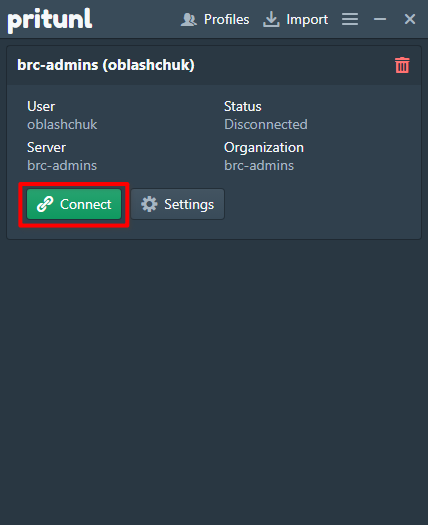428x525 pixels.
Task: Click the Import download arrow icon
Action: tap(271, 19)
